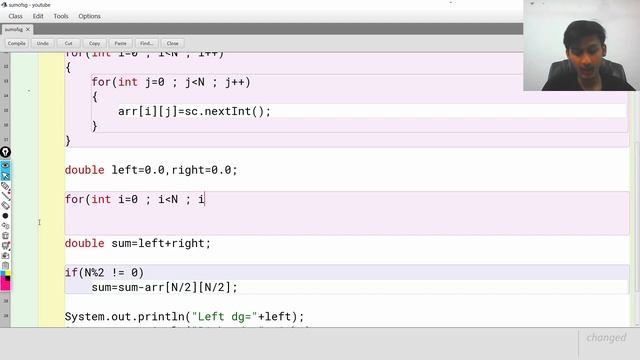Image resolution: width=640 pixels, height=360 pixels.
Task: Click the camera screenshot icon in the side toolbar
Action: pos(5,256)
